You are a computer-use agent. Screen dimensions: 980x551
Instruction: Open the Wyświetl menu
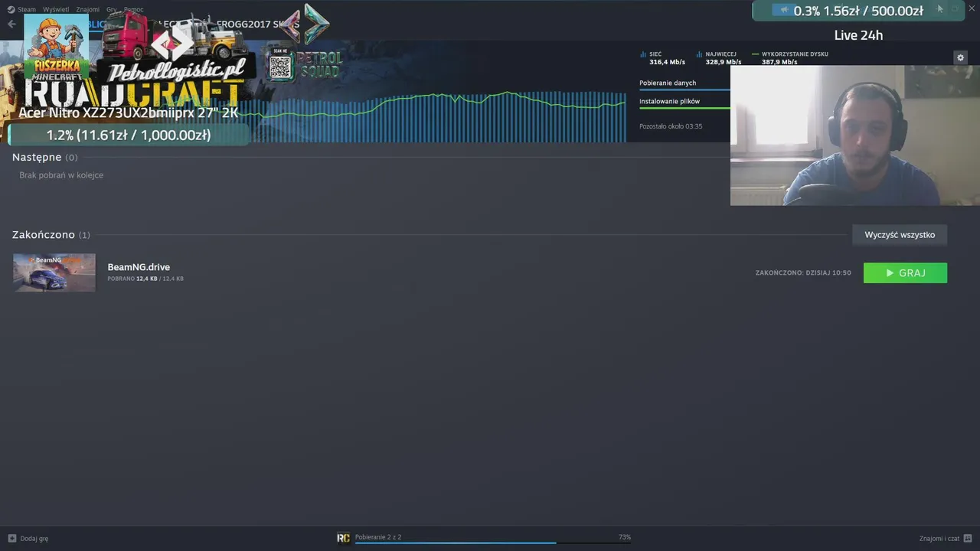click(55, 10)
